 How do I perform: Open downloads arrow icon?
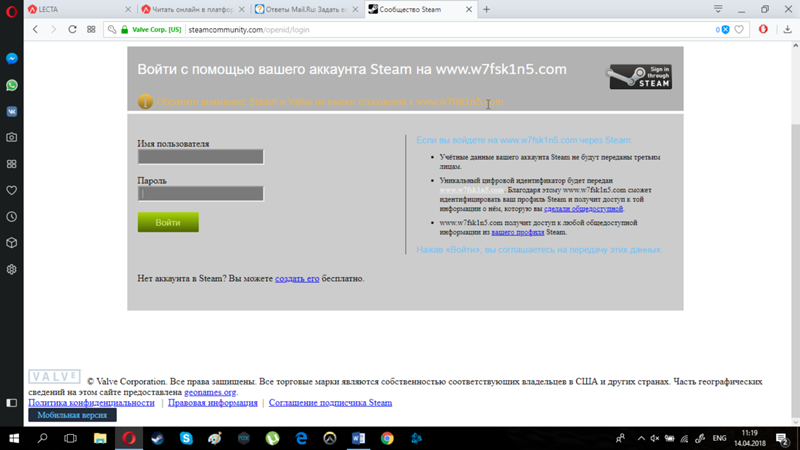click(x=787, y=30)
